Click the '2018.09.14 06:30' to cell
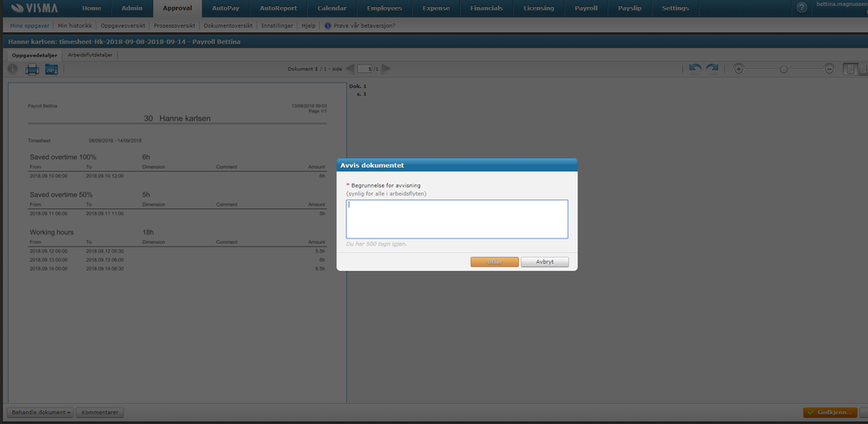 coord(104,269)
